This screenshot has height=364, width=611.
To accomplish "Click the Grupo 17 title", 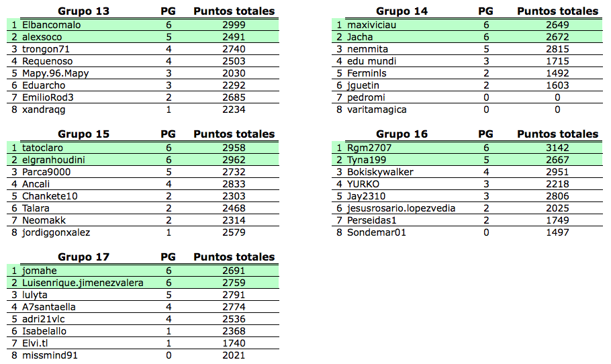I will pos(83,257).
